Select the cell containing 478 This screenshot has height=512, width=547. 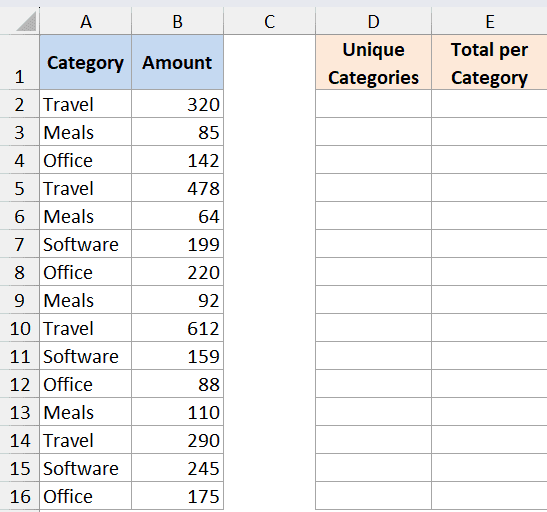coord(177,188)
